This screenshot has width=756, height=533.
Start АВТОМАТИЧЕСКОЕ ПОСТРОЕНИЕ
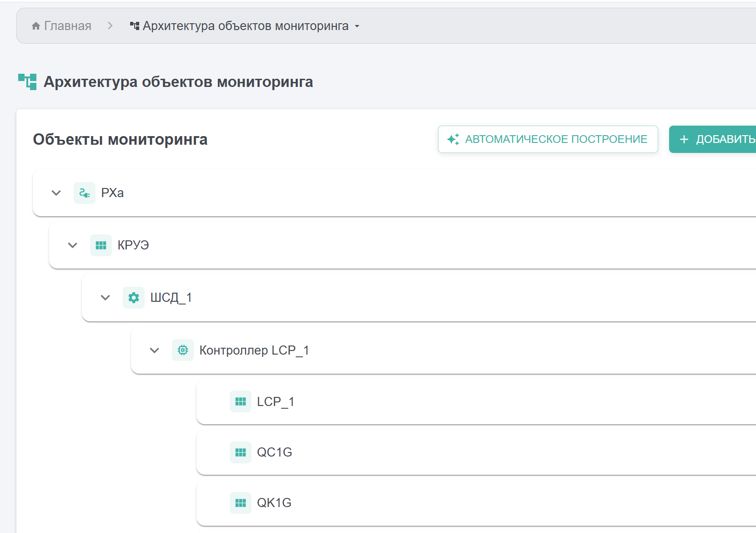pos(548,139)
